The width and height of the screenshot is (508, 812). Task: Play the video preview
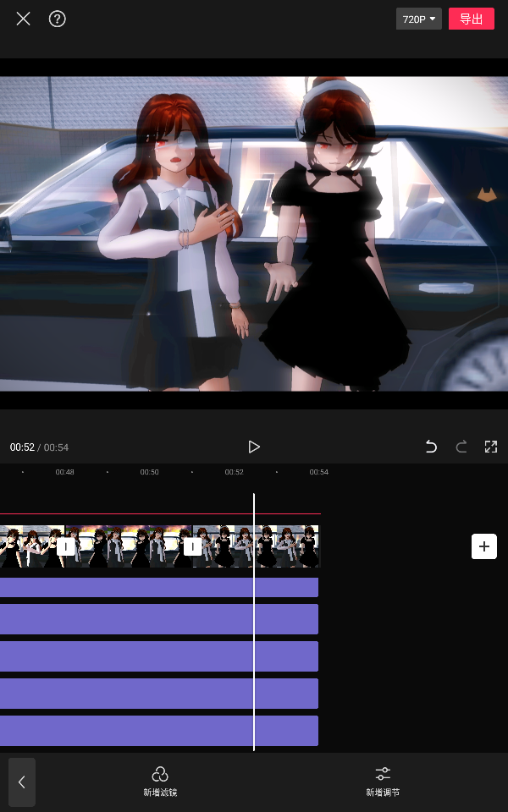(x=253, y=447)
